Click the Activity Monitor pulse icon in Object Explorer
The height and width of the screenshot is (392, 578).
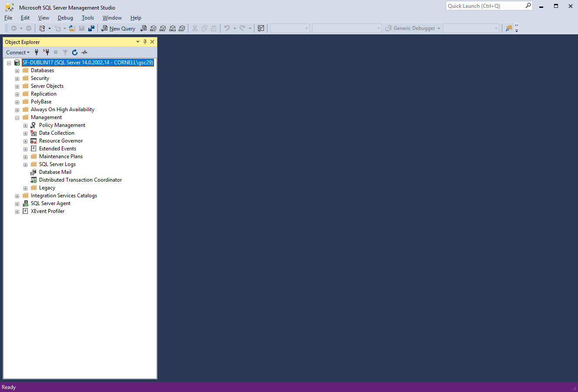(x=84, y=52)
